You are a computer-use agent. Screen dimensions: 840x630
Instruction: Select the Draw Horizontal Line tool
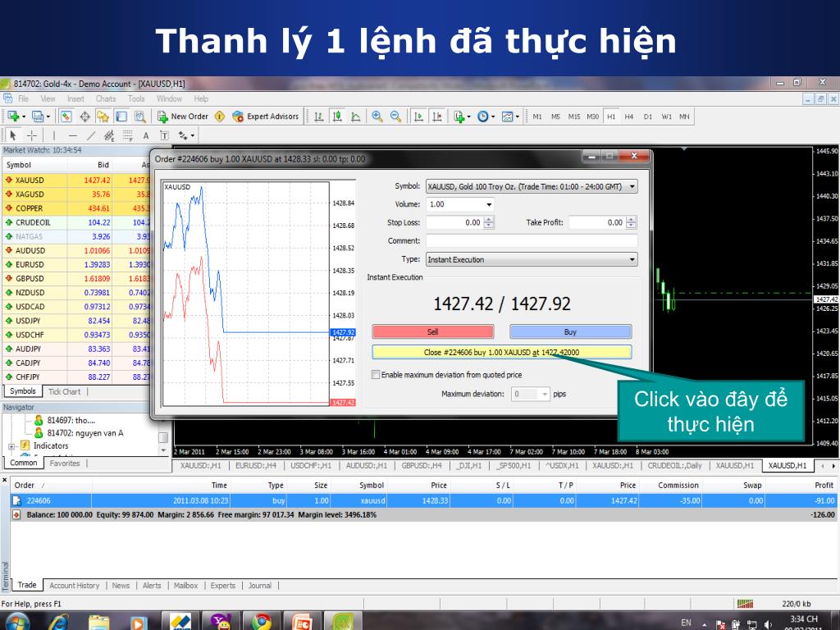pyautogui.click(x=73, y=135)
